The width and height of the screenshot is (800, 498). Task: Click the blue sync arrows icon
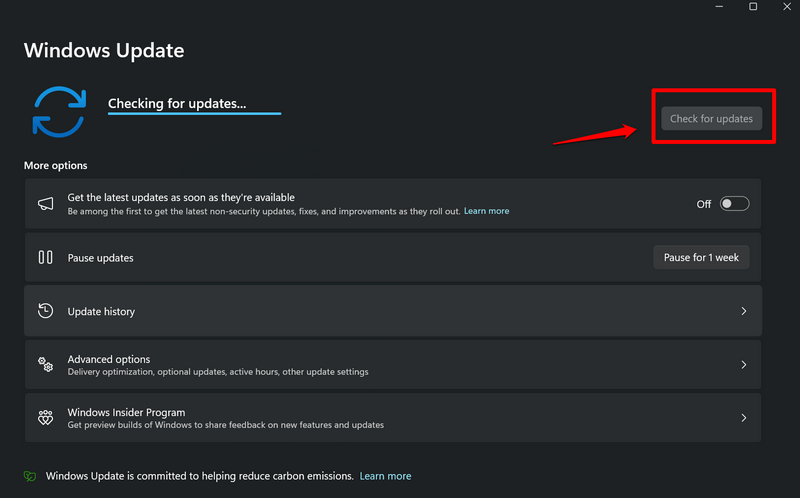pos(60,110)
